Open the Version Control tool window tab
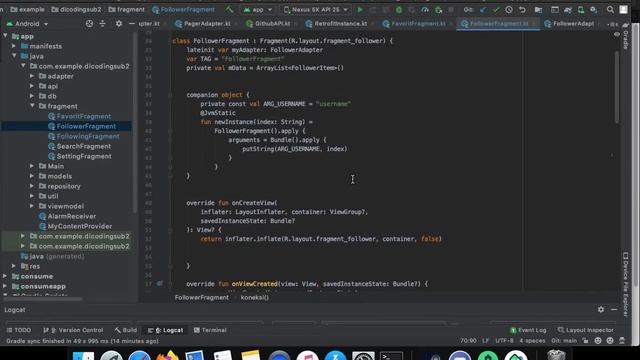640x360 pixels. pos(73,330)
